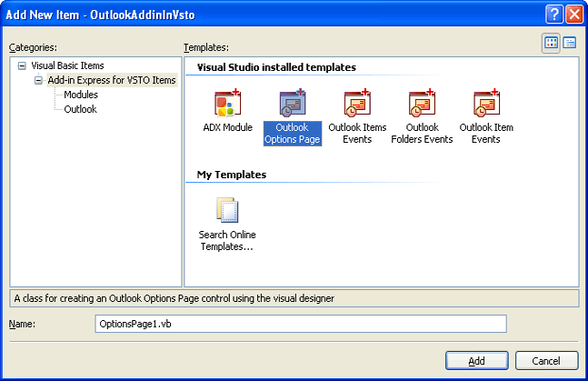588x381 pixels.
Task: Select the Visual Basic Items category
Action: pyautogui.click(x=67, y=65)
